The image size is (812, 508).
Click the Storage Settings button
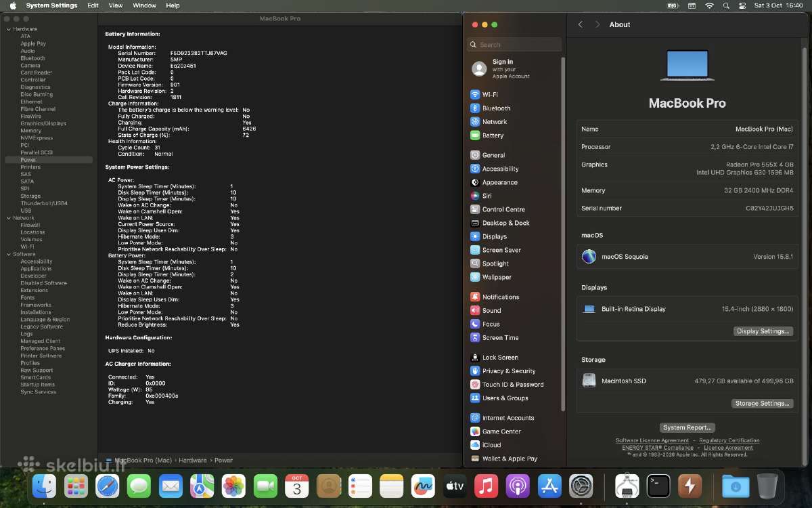pos(762,403)
